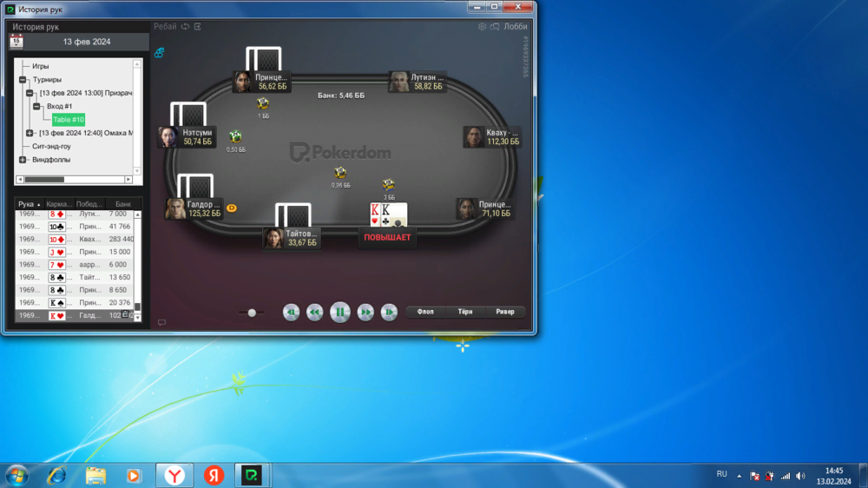868x488 pixels.
Task: Click Нэтсуми's player avatar
Action: pos(168,137)
